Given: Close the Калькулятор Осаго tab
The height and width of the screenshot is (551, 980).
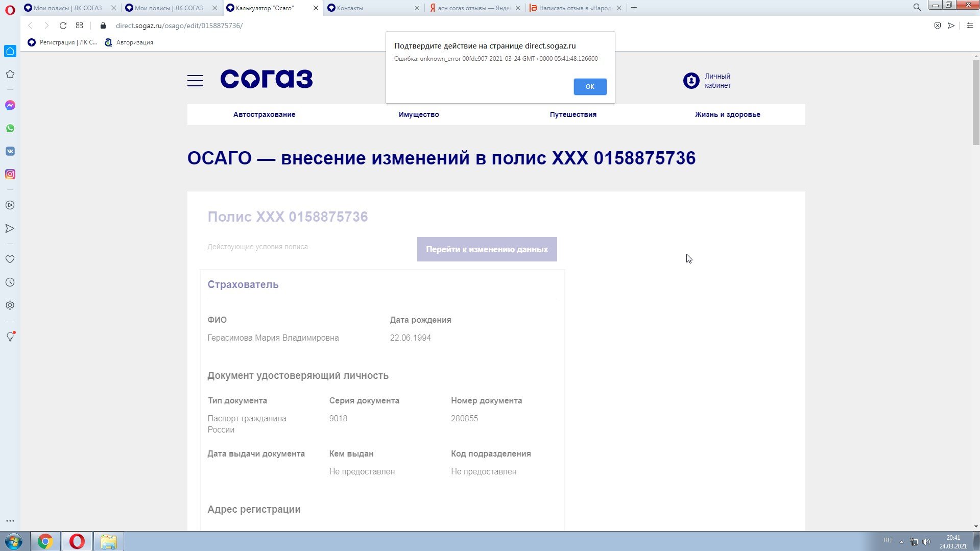Looking at the screenshot, I should tap(316, 8).
